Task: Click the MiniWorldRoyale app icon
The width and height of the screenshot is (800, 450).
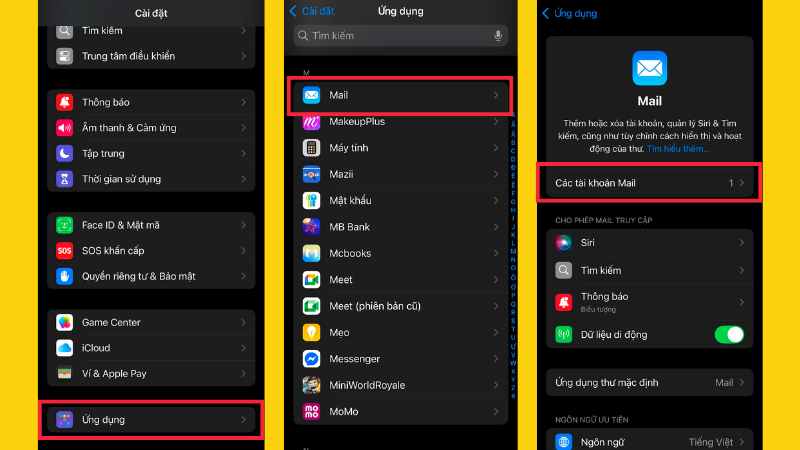Action: (311, 385)
